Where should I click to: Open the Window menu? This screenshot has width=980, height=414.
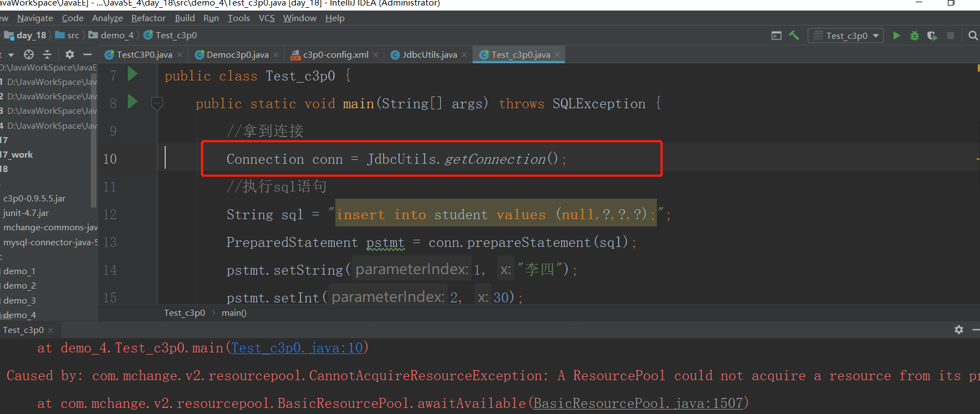tap(300, 18)
